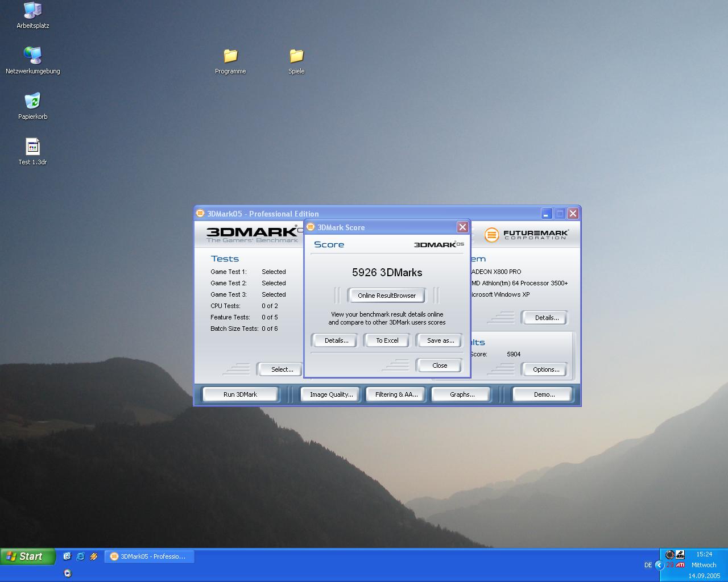The height and width of the screenshot is (582, 728).
Task: Click the round dark fan tray icon
Action: 670,555
